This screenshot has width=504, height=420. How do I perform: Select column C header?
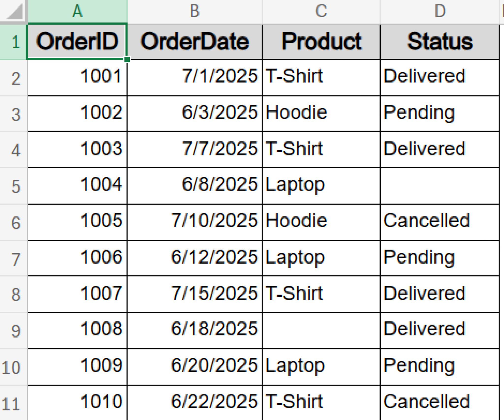321,11
